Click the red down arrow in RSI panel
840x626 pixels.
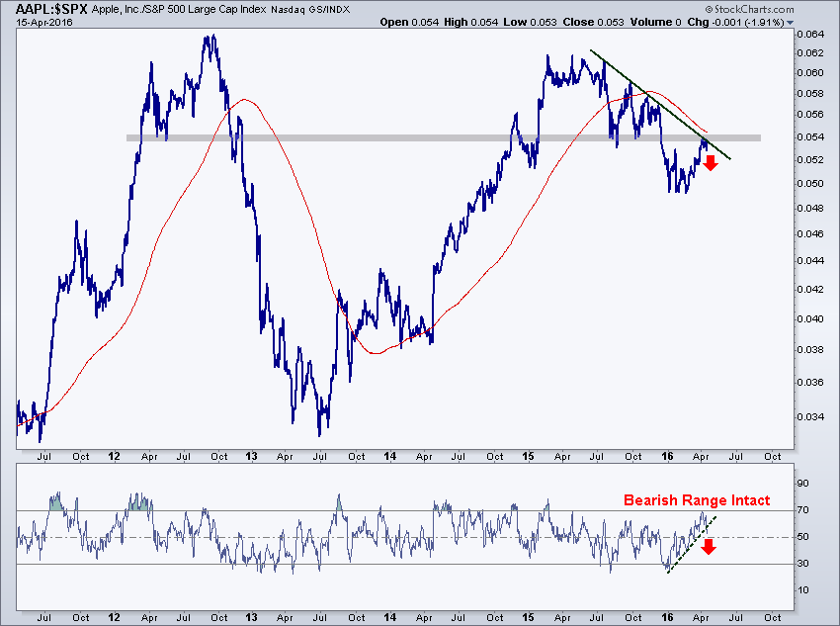(710, 547)
